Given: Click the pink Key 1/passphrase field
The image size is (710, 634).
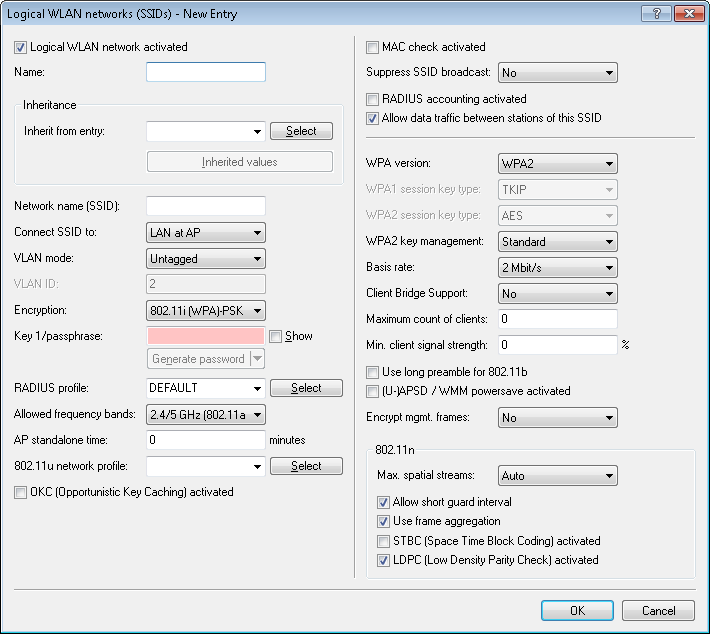Looking at the screenshot, I should pos(205,337).
